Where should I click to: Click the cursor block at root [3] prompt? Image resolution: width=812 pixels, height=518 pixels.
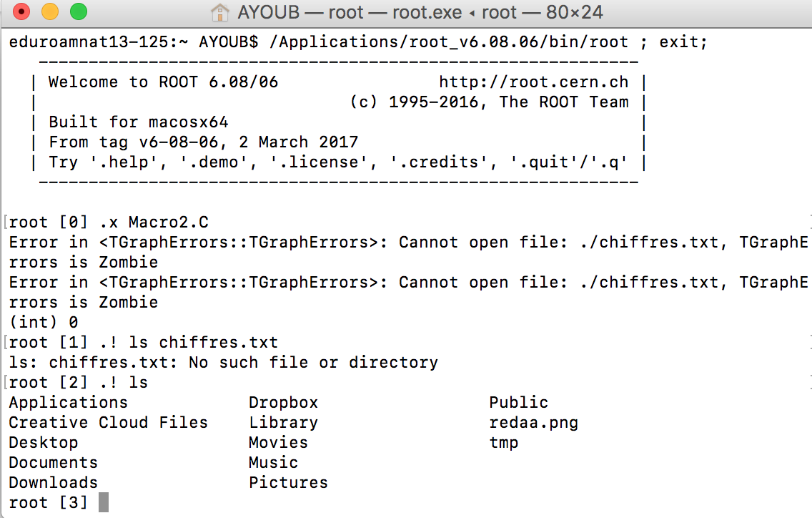coord(104,502)
